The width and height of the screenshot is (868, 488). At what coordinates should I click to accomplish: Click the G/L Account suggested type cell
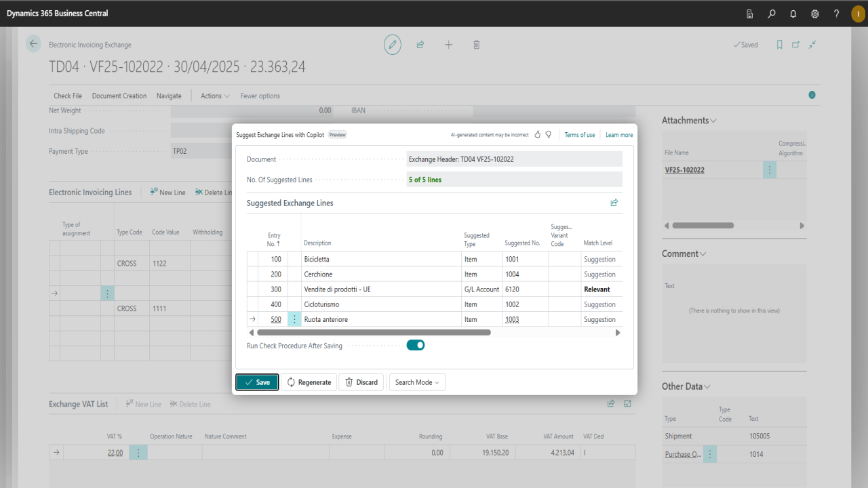[x=481, y=289]
